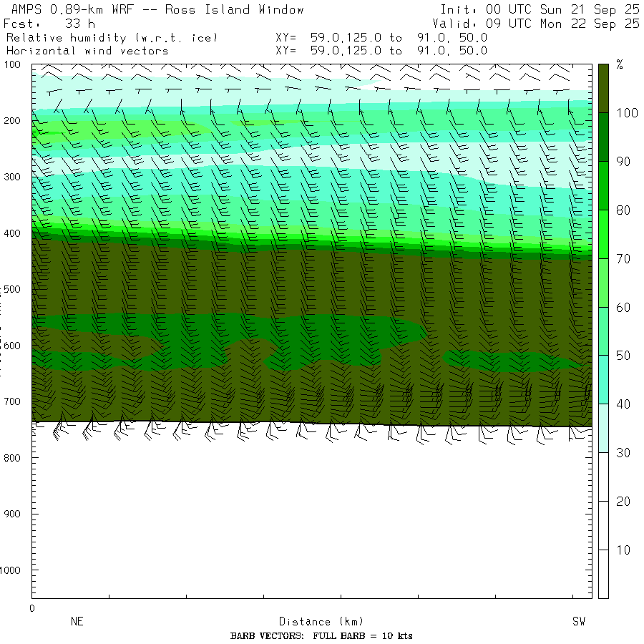
Task: Click the colorbar value 30 label
Action: (623, 453)
